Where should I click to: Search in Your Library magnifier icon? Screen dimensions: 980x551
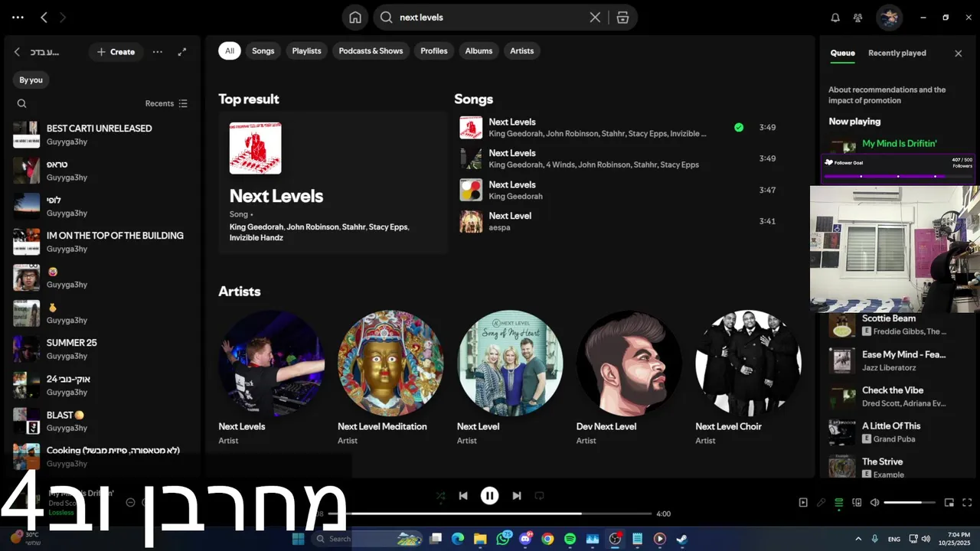click(21, 103)
